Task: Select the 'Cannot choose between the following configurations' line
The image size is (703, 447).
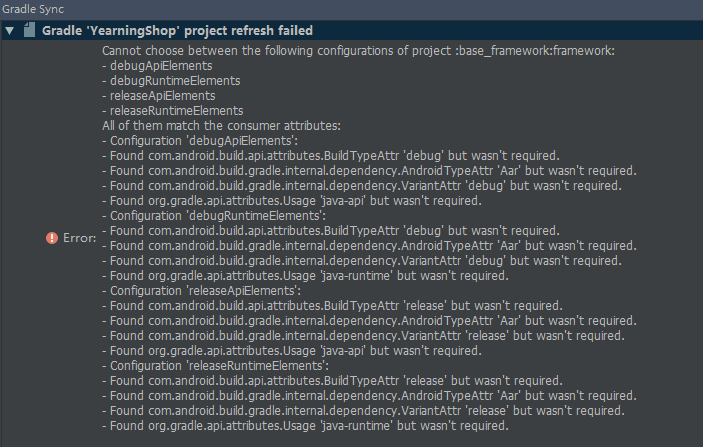Action: [360, 50]
